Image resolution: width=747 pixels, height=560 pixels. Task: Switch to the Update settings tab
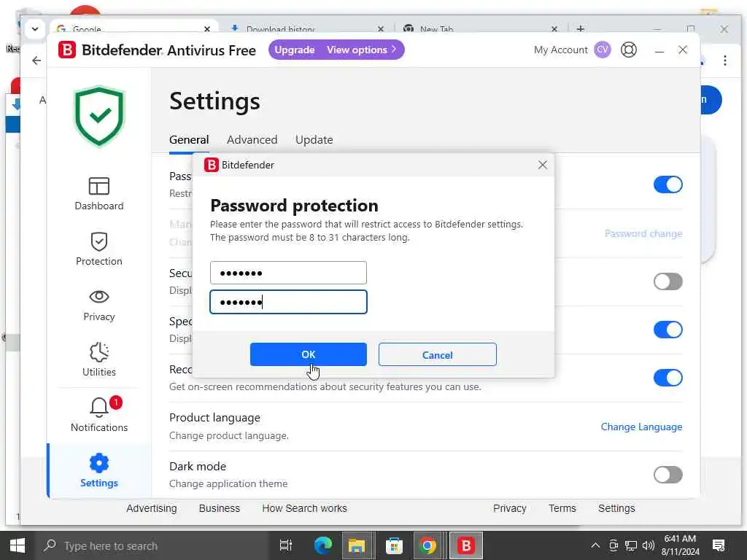pos(314,139)
